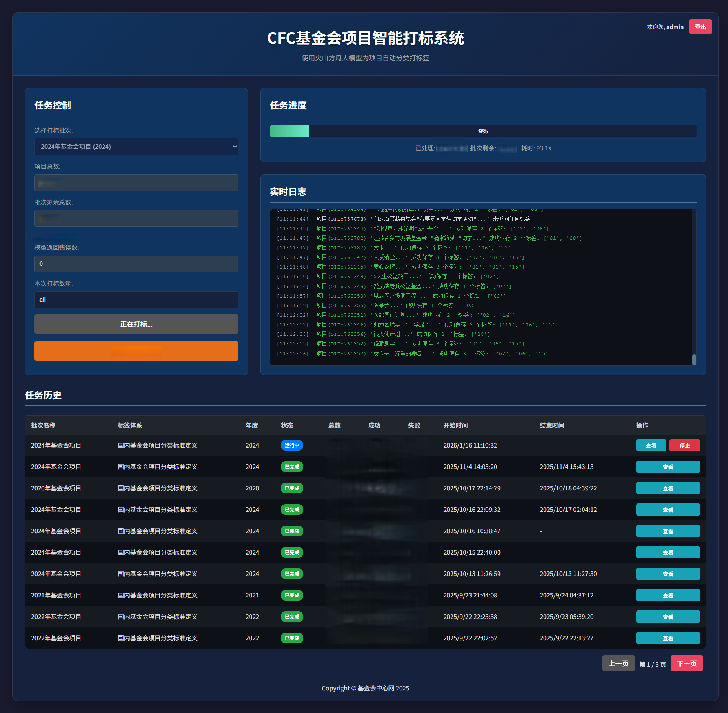View the 2021年基金会项目 batch details
Screen dimensions: 728x713
668,596
